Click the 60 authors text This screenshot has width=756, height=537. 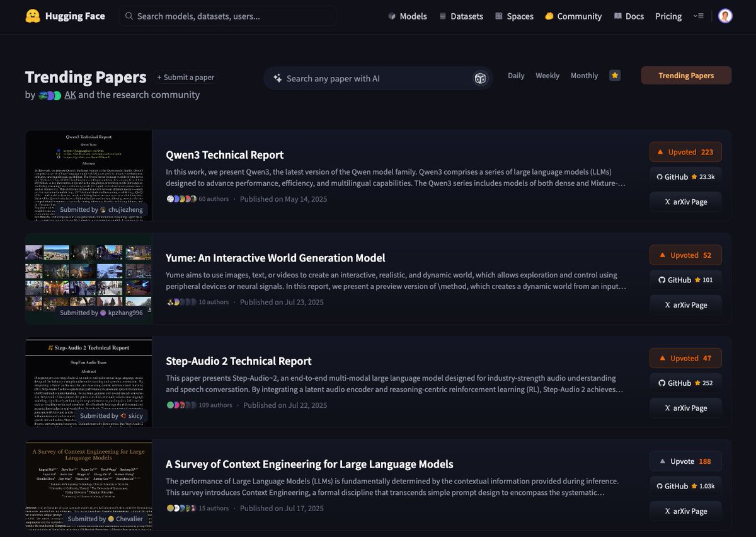pos(214,199)
